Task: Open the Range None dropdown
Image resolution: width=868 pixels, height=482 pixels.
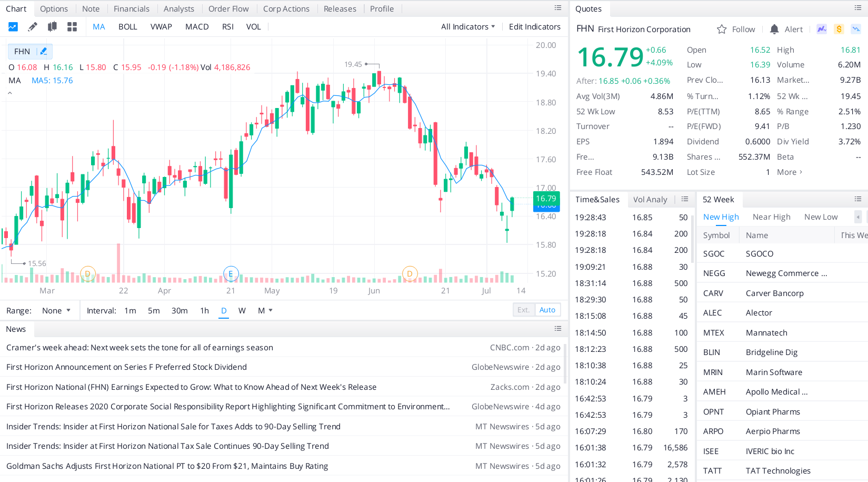Action: point(56,311)
